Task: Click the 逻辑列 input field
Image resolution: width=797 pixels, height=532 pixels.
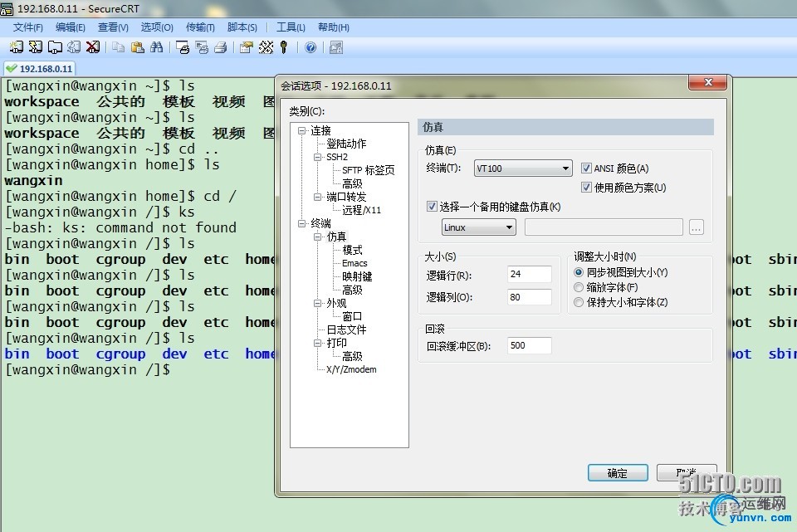Action: 529,297
